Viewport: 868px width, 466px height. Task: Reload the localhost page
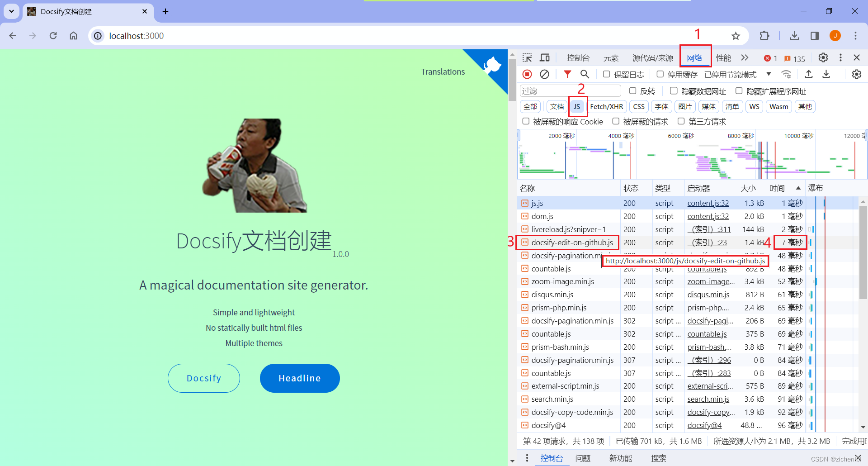(x=53, y=36)
